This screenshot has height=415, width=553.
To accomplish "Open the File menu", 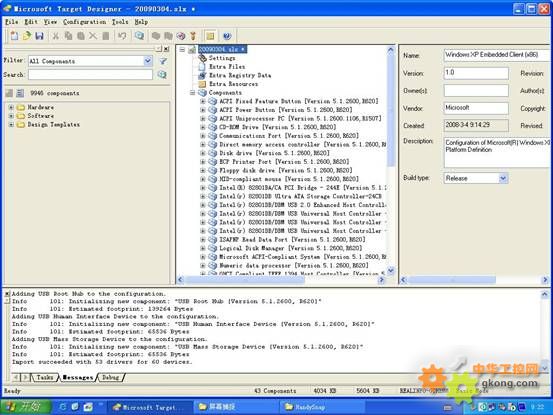I will 12,22.
